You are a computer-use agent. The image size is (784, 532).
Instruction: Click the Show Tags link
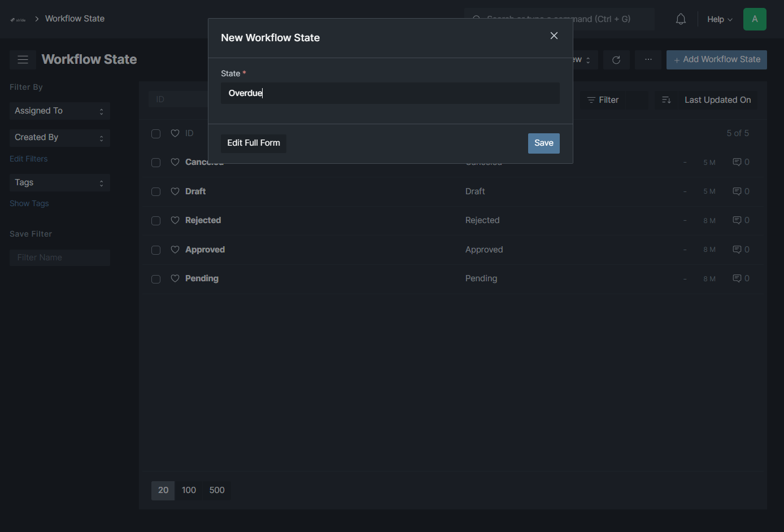coord(29,203)
